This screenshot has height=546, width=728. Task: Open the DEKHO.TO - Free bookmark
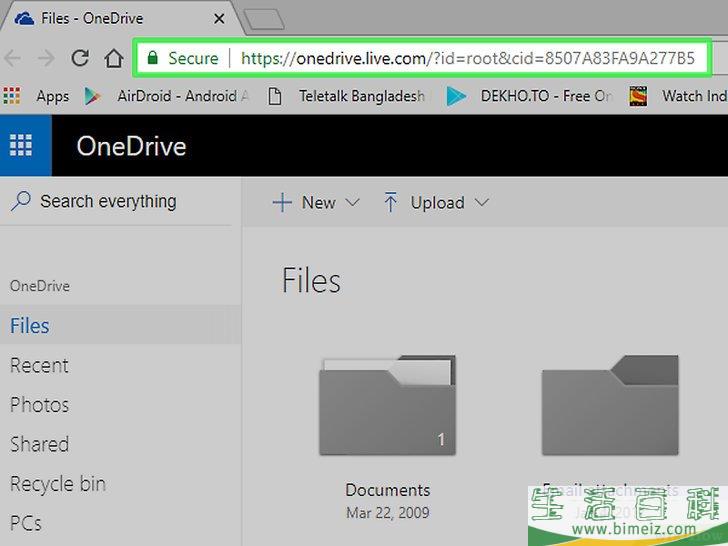546,96
